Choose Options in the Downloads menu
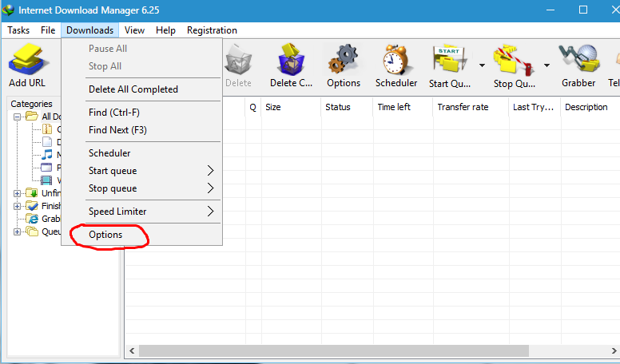 click(x=142, y=235)
